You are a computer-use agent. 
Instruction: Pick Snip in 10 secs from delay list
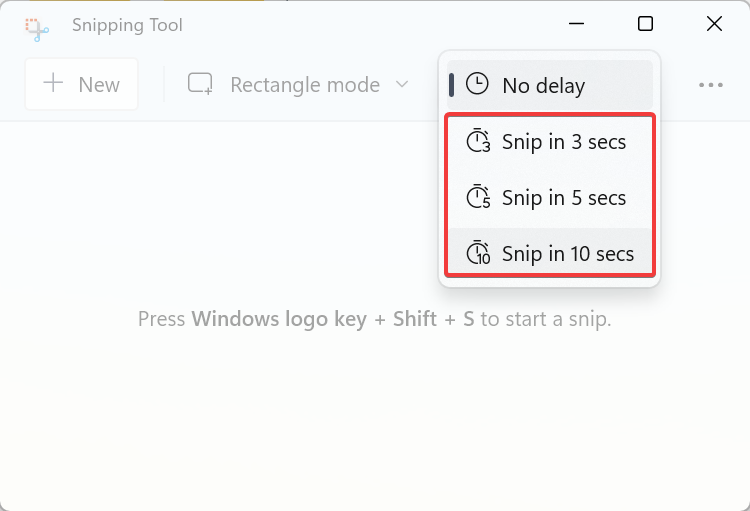[x=550, y=252]
